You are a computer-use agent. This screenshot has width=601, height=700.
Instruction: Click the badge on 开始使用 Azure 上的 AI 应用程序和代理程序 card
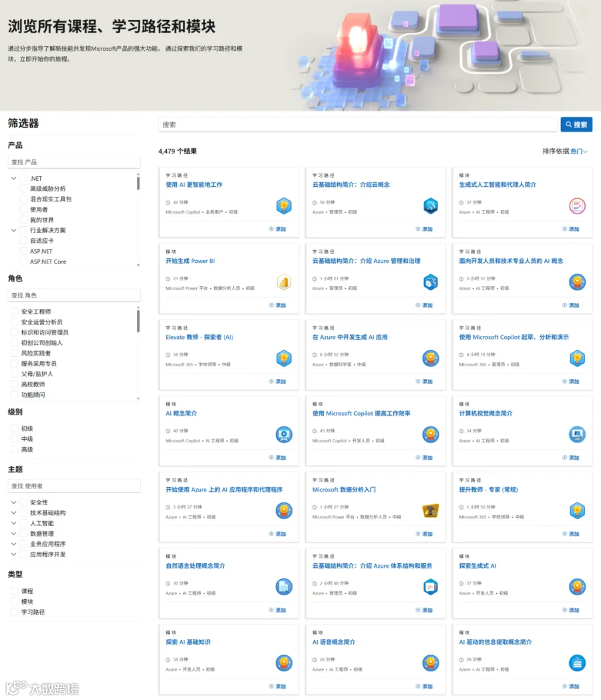(x=284, y=510)
